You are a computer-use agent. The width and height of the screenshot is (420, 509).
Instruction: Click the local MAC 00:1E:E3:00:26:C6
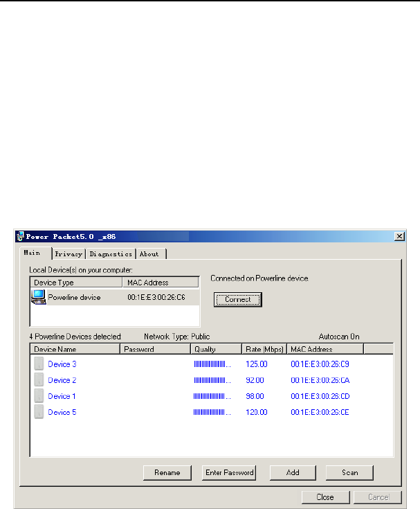pyautogui.click(x=156, y=297)
